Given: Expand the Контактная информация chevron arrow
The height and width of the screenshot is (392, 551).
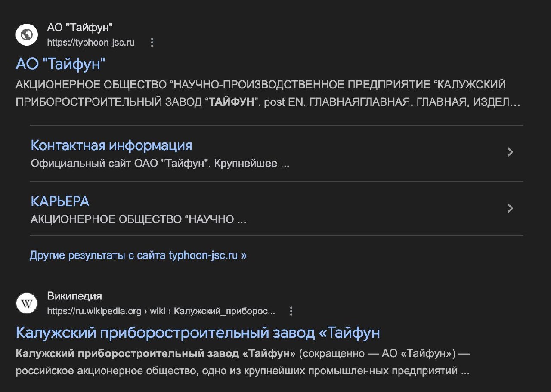Looking at the screenshot, I should tap(510, 152).
